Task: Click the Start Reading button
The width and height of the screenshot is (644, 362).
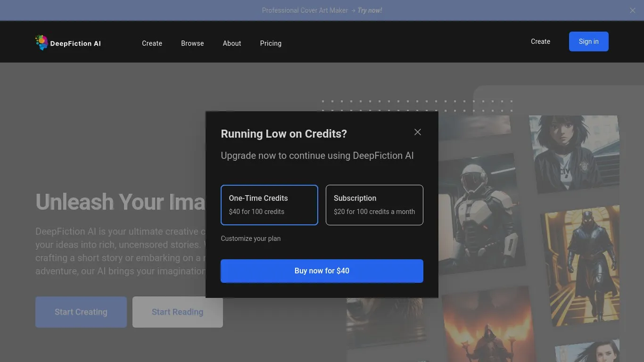Action: click(x=177, y=312)
